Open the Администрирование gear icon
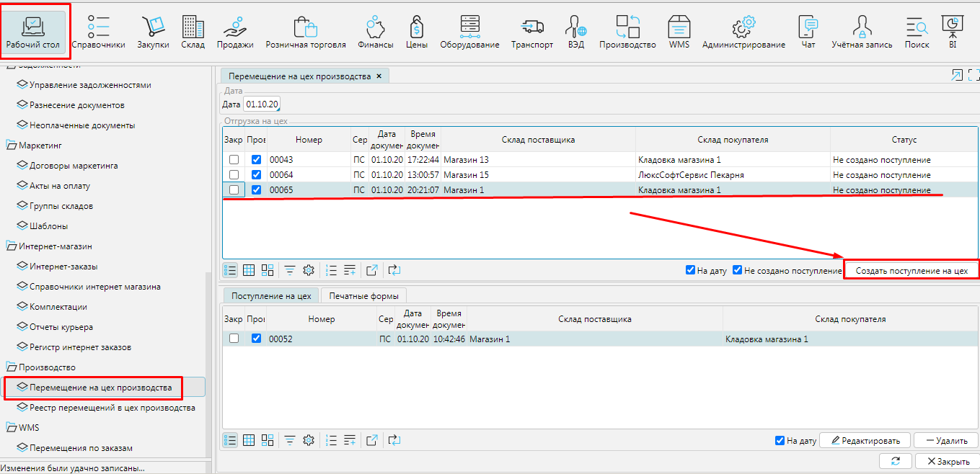Screen dimensions: 980x474 pyautogui.click(x=743, y=27)
